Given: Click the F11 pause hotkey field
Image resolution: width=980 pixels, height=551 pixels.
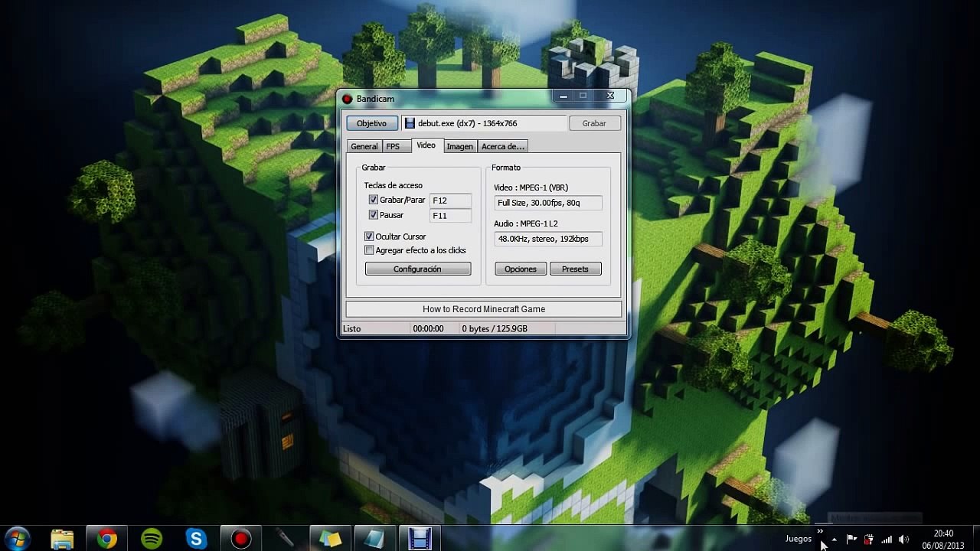Looking at the screenshot, I should point(450,215).
